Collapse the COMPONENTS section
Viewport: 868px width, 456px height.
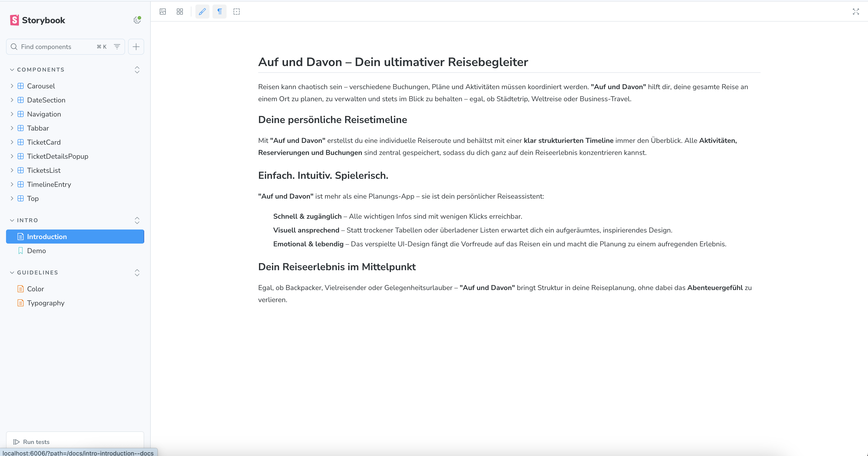(x=12, y=70)
